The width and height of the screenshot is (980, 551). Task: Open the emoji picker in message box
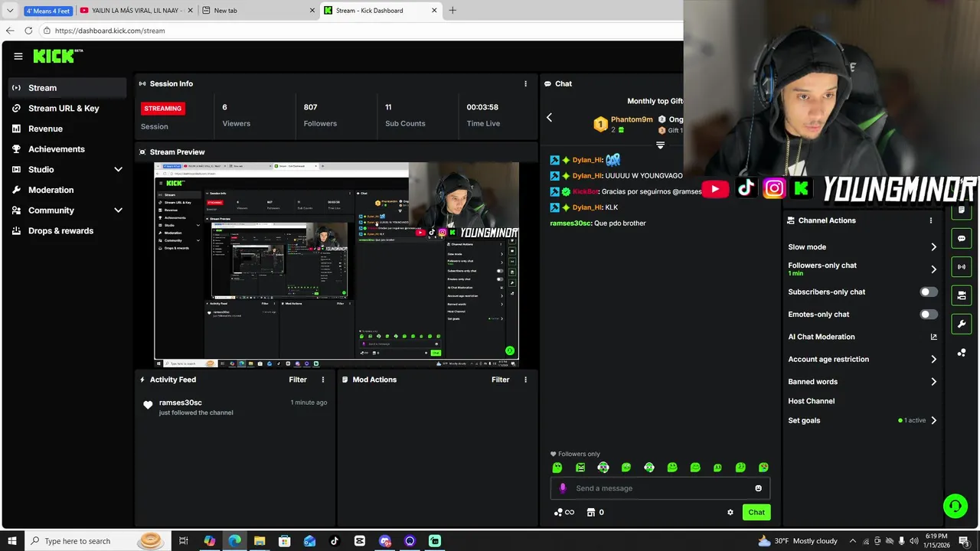759,488
